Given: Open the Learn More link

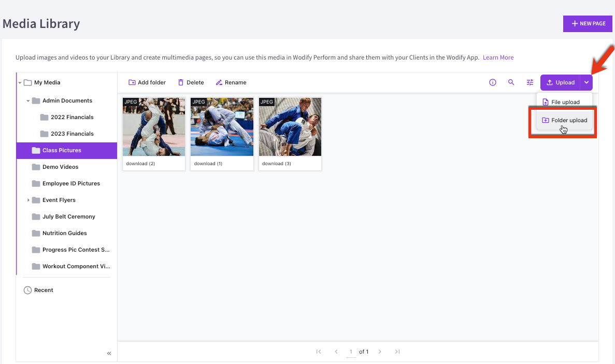Looking at the screenshot, I should click(498, 57).
